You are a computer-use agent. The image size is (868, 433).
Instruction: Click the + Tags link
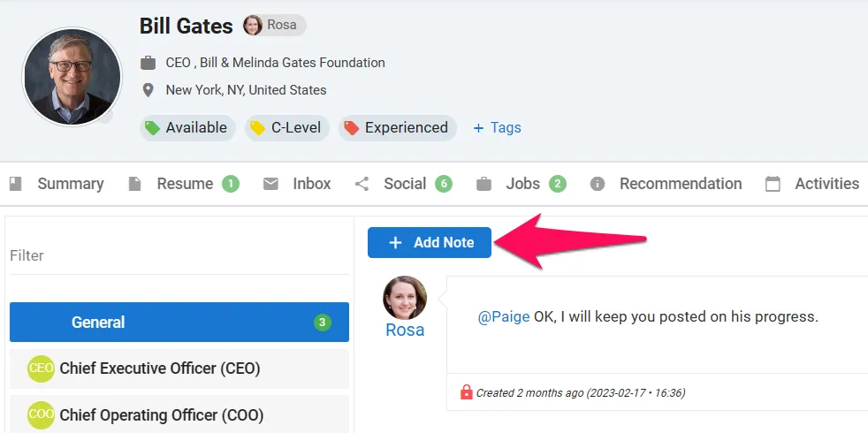(497, 128)
